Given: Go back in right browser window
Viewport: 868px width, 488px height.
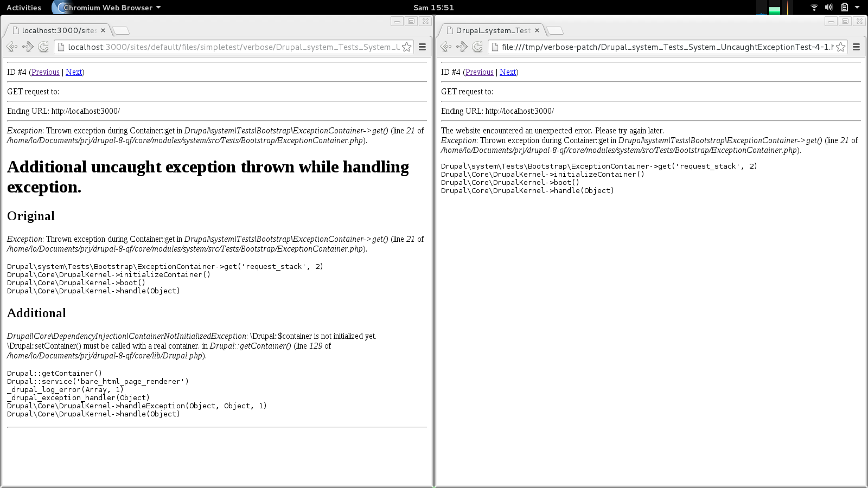Looking at the screenshot, I should pyautogui.click(x=446, y=47).
